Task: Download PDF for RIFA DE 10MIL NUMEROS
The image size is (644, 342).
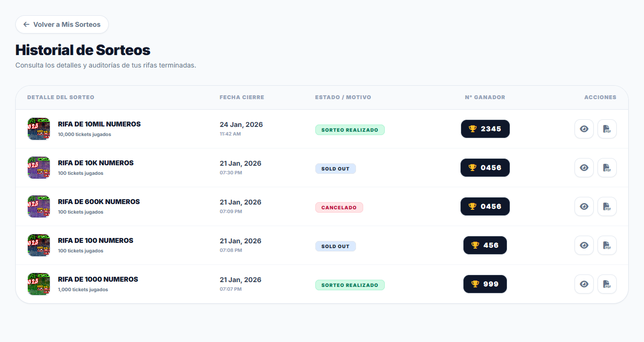Action: pos(607,129)
